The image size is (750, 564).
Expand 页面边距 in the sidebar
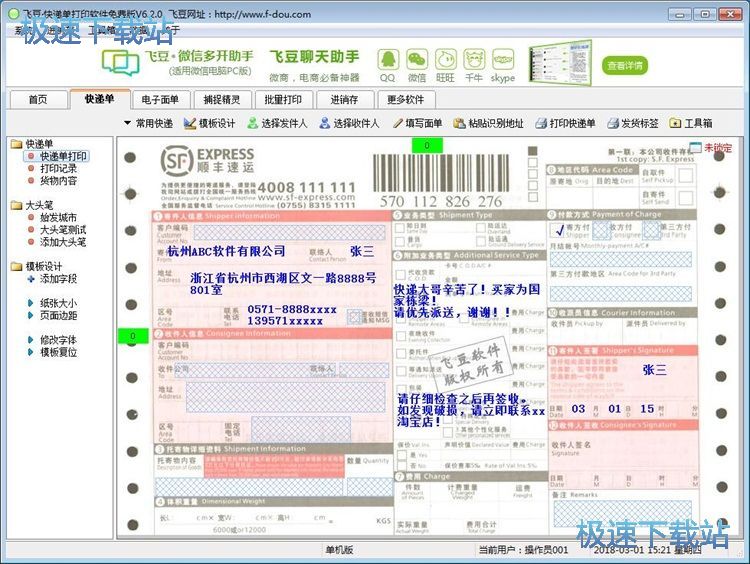click(x=53, y=316)
